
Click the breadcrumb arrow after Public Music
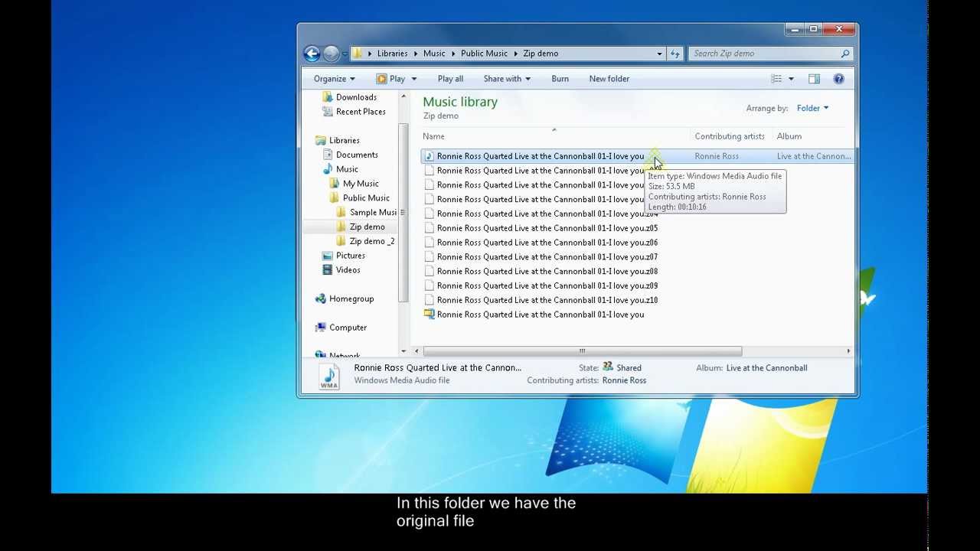point(515,54)
